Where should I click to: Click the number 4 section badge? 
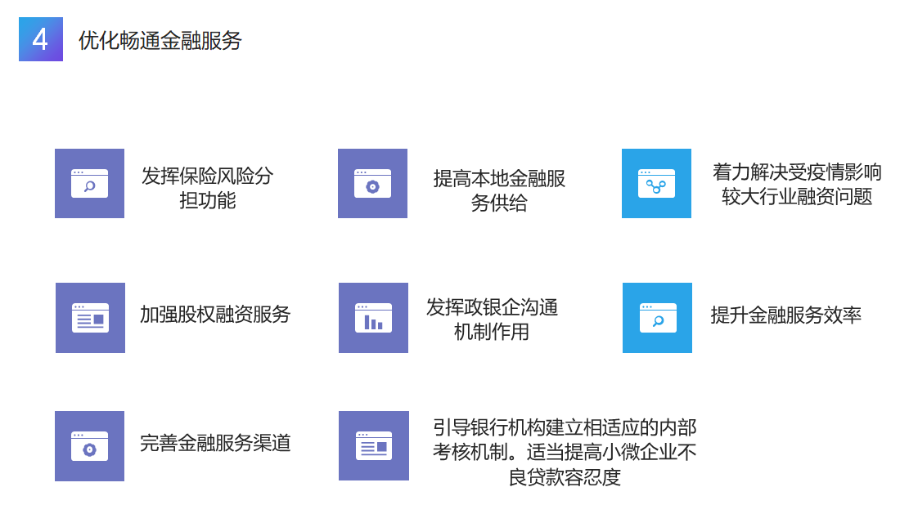[x=41, y=40]
